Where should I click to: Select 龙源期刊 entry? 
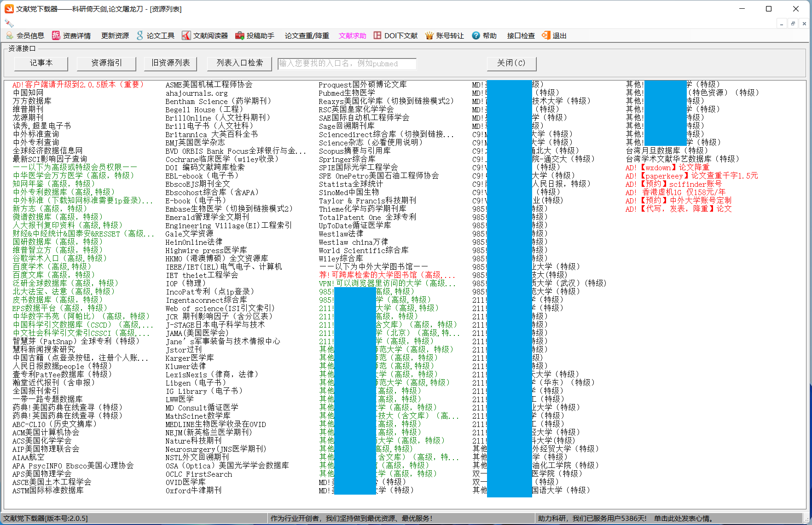28,118
